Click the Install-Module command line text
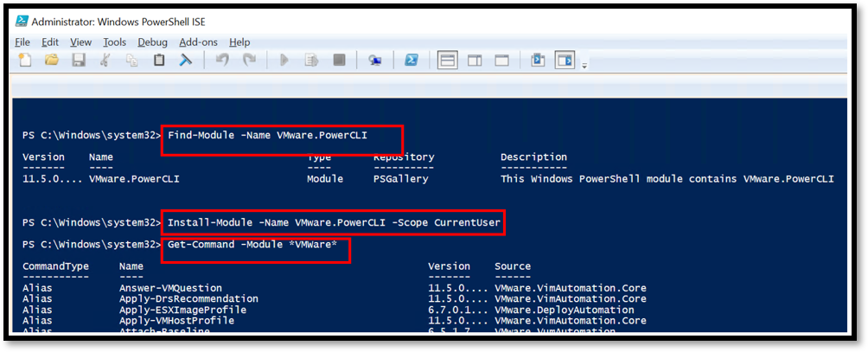This screenshot has height=352, width=868. click(x=334, y=222)
